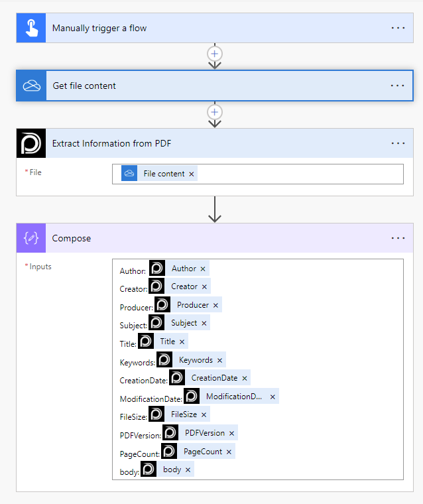Click the CreationDate token

(214, 378)
